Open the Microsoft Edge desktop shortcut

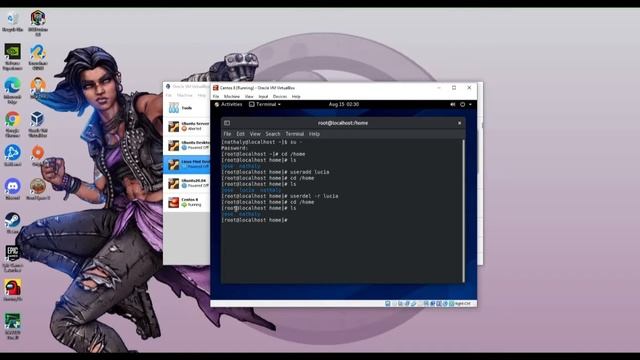click(13, 90)
